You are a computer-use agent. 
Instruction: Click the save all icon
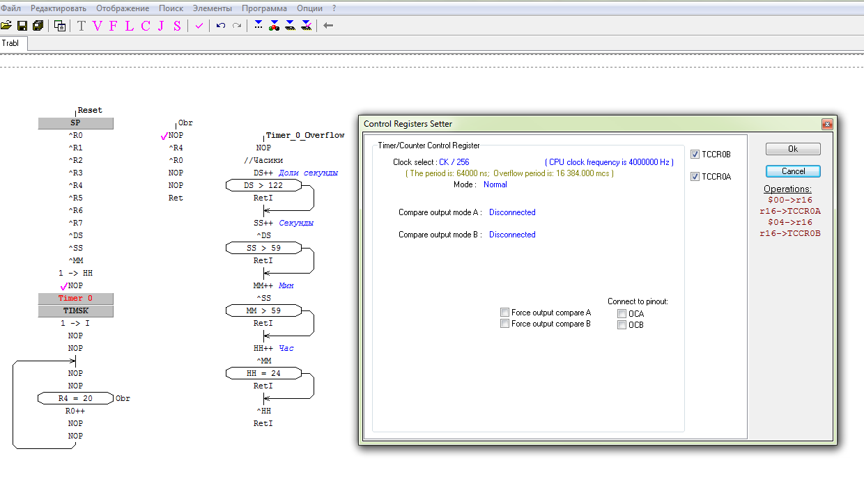[x=38, y=26]
